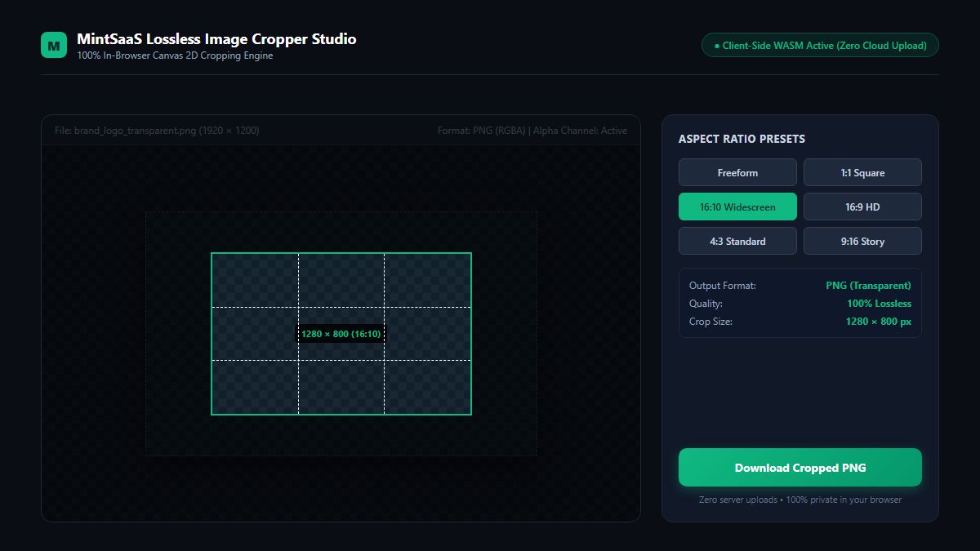Image resolution: width=980 pixels, height=551 pixels.
Task: Click the green MintSaaS M logo icon
Action: tap(54, 45)
